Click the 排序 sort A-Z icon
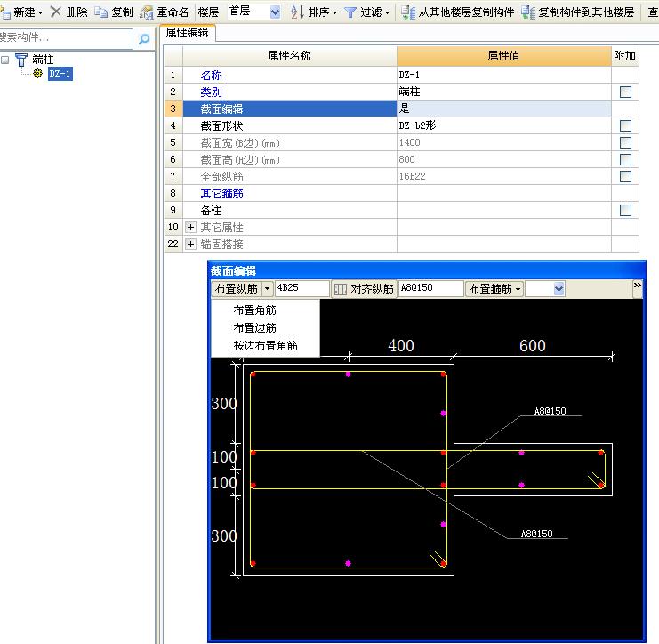 click(x=297, y=12)
